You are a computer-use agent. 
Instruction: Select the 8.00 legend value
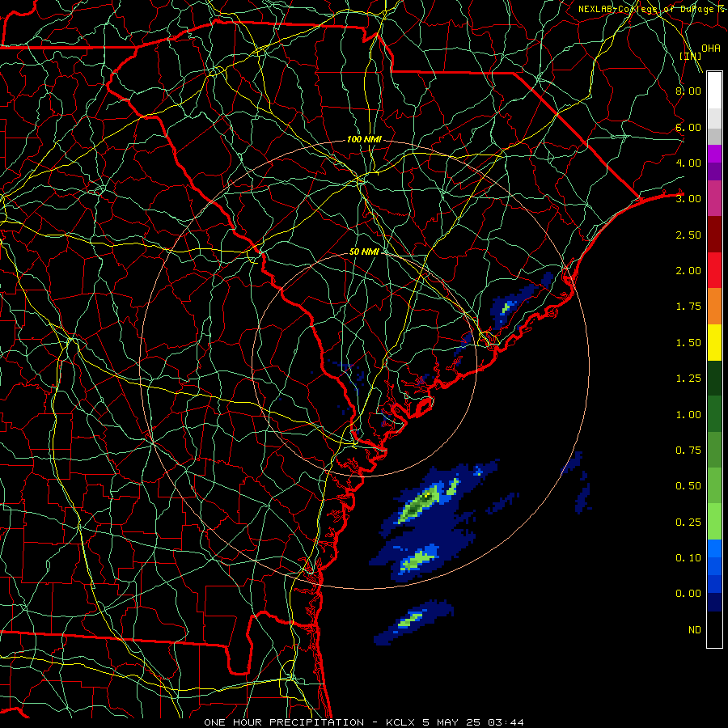(x=688, y=91)
